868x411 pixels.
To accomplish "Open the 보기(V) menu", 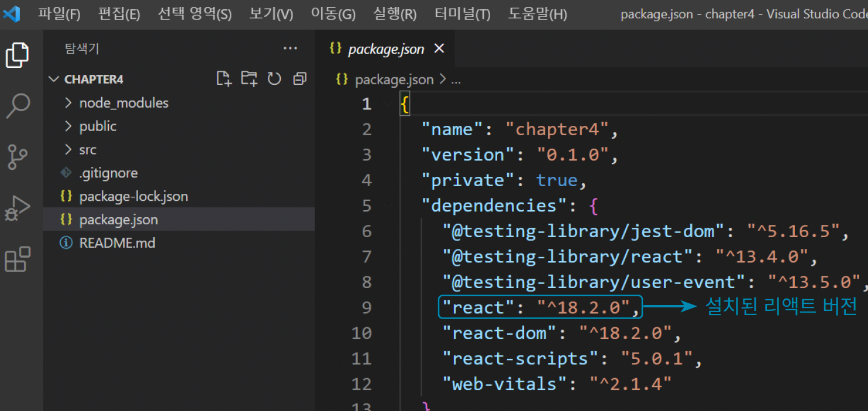I will pyautogui.click(x=271, y=14).
